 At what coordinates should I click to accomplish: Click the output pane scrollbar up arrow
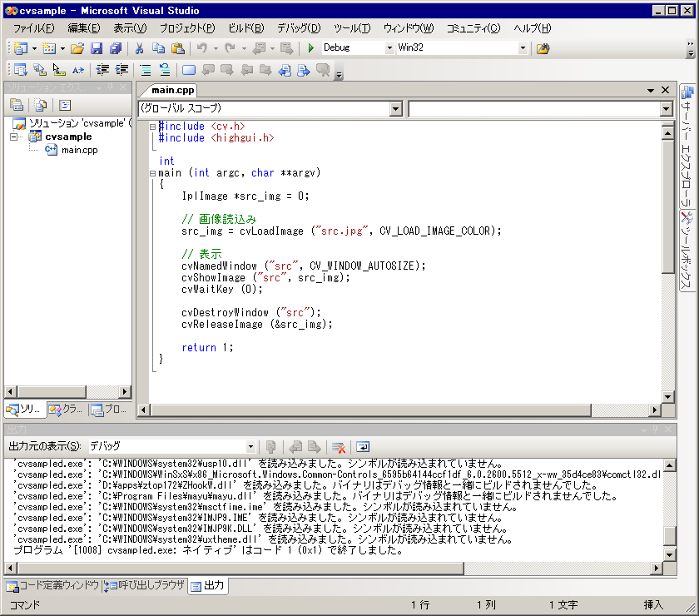(670, 465)
